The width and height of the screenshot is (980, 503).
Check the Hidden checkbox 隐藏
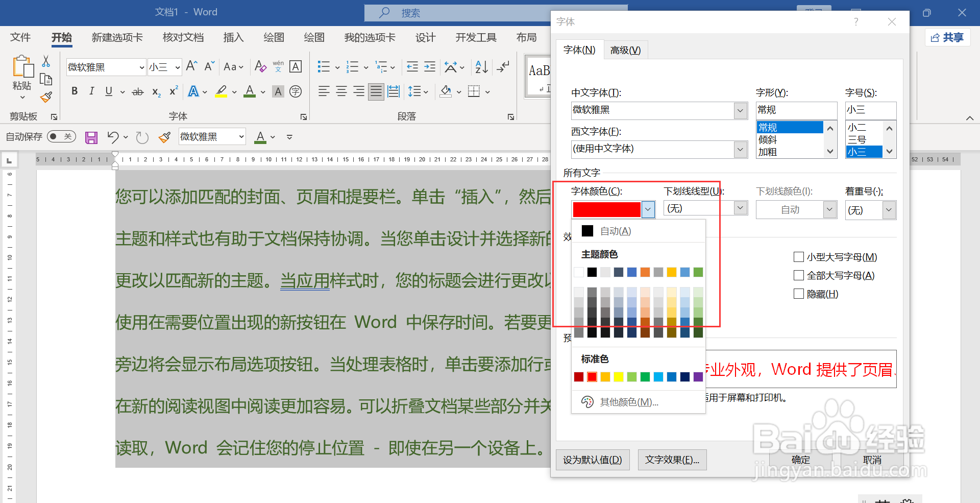pyautogui.click(x=799, y=294)
